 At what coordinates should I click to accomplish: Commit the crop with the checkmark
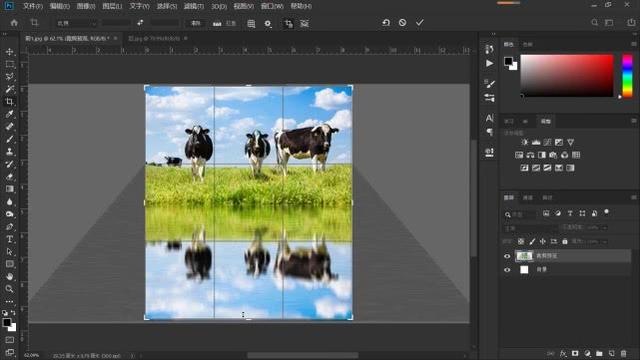[x=420, y=23]
